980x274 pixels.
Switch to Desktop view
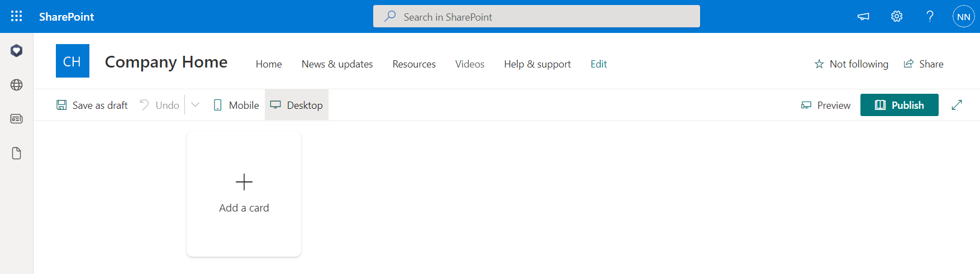[297, 105]
